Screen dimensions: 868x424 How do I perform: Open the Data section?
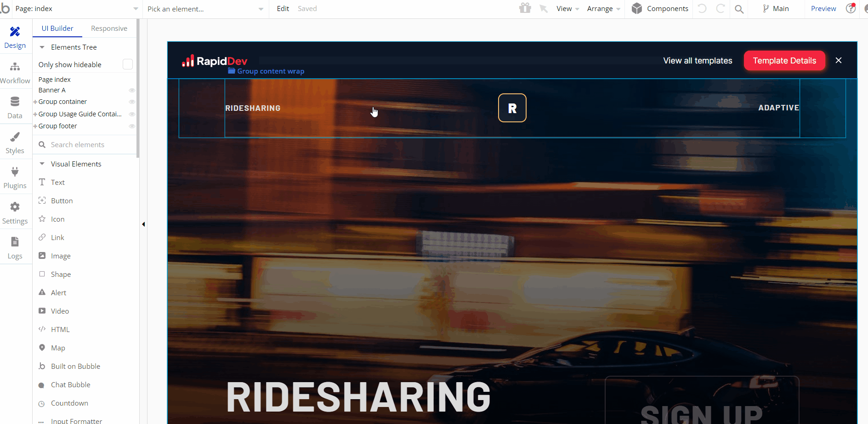click(15, 108)
